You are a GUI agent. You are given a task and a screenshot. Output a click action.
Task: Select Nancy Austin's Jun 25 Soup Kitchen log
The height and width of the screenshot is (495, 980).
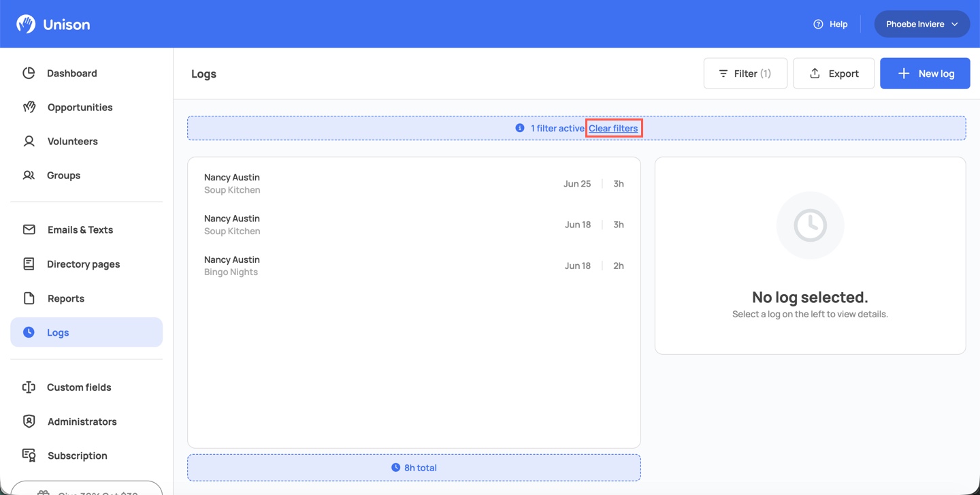pos(414,183)
